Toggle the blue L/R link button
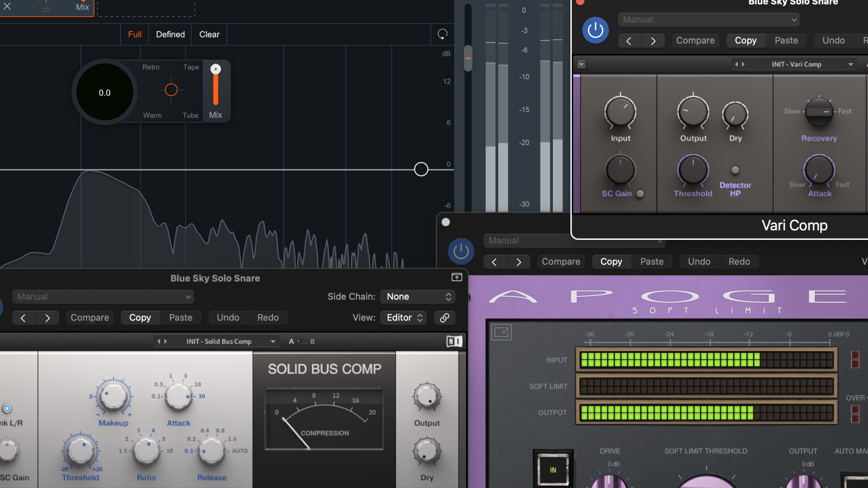Viewport: 868px width, 488px height. click(7, 408)
